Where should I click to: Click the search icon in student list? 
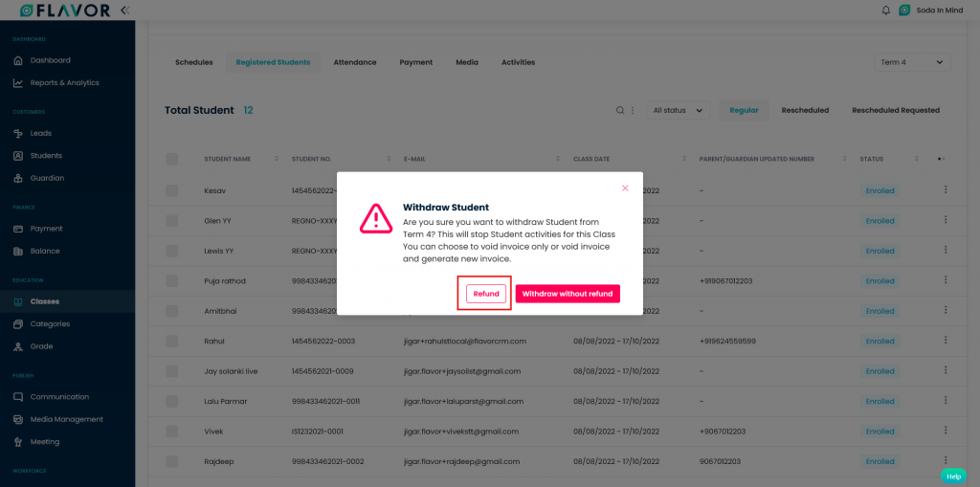pos(620,110)
